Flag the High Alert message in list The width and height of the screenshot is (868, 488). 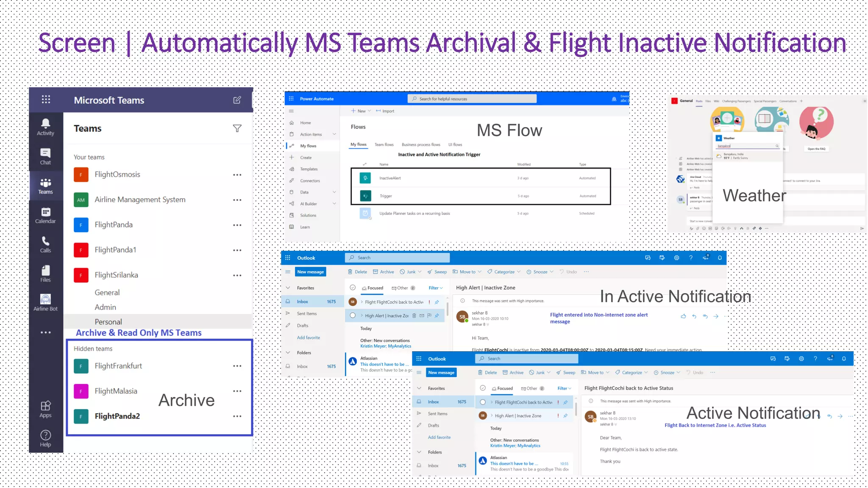coord(429,316)
